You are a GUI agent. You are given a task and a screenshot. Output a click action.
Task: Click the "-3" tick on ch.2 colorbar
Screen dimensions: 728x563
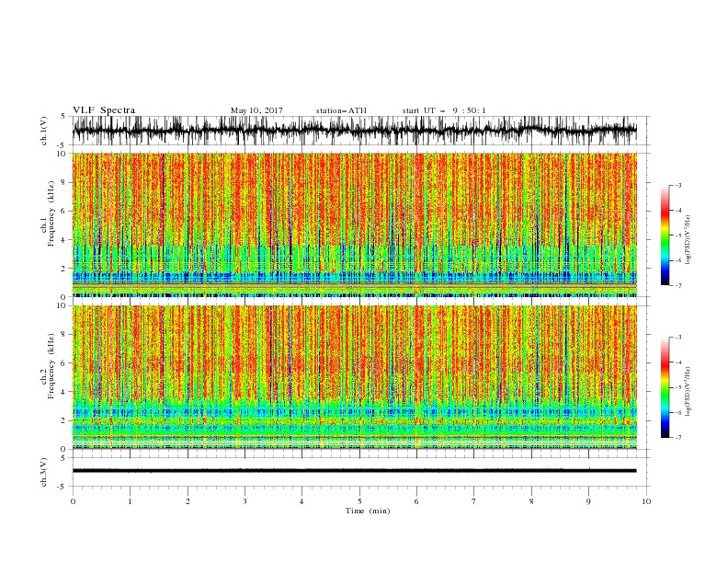pyautogui.click(x=677, y=338)
